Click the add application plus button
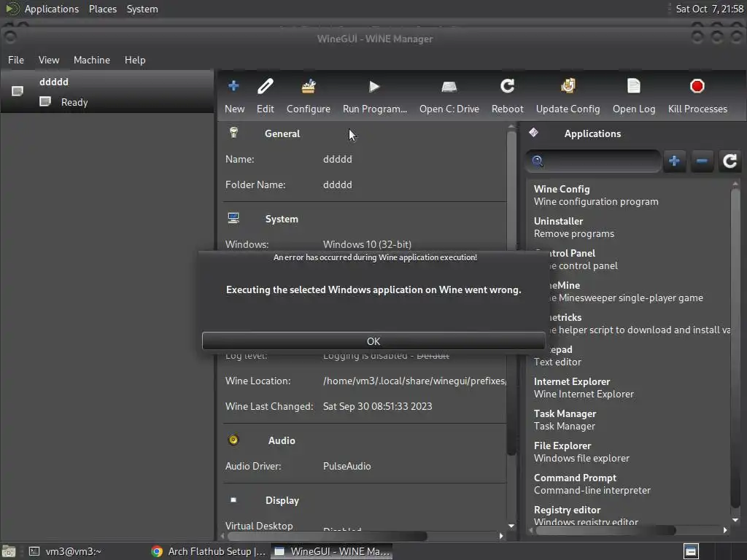Viewport: 747px width, 560px height. [x=674, y=161]
